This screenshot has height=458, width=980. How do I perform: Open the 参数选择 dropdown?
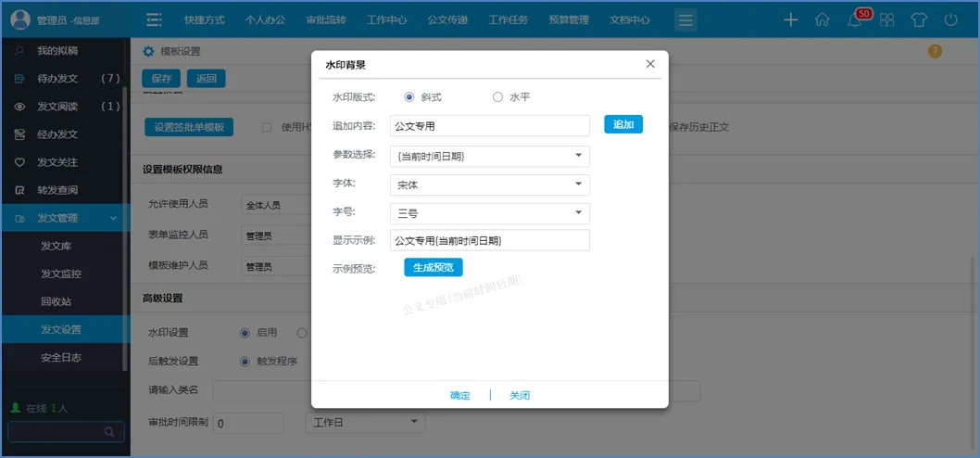pos(490,156)
